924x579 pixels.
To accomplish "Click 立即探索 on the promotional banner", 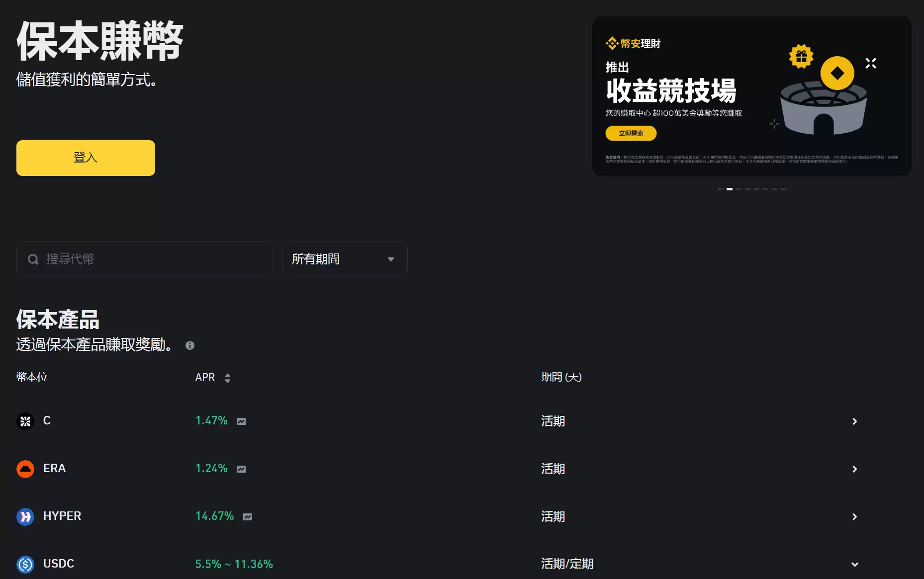I will (631, 133).
